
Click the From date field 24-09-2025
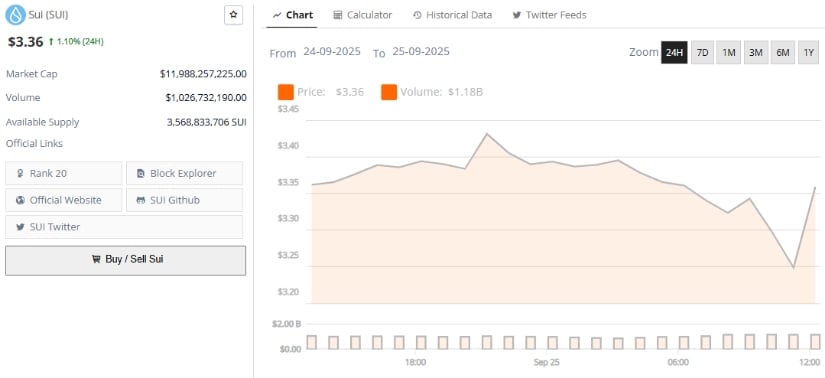331,52
